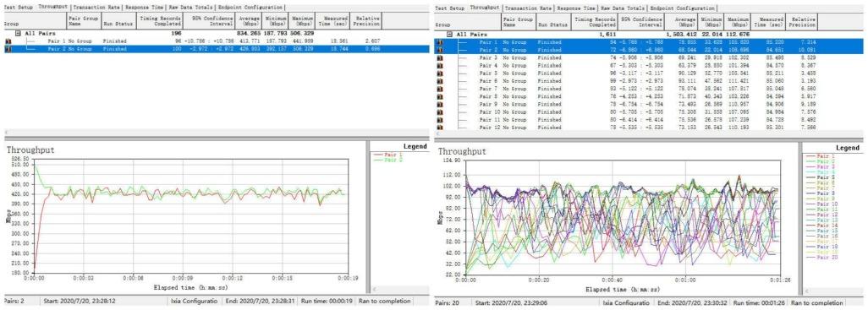Screen dimensions: 868x310
Task: Open Raw Data Totals tab in right window
Action: (623, 8)
